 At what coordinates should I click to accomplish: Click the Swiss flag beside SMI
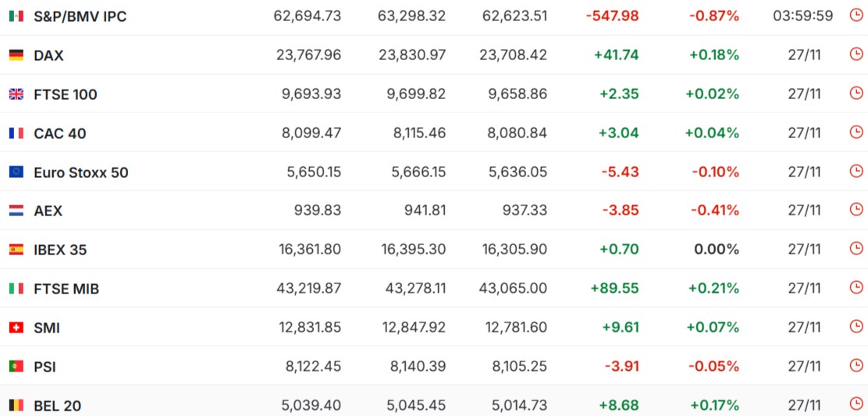tap(16, 328)
